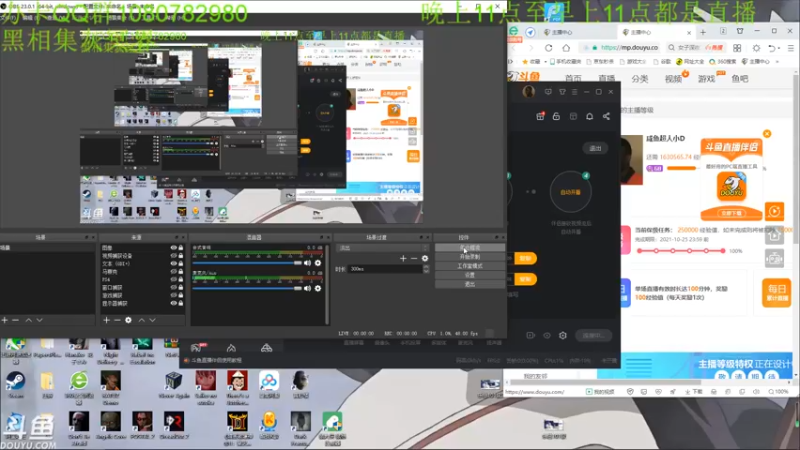
Task: Add a new scene with the Scenes plus icon
Action: point(5,320)
